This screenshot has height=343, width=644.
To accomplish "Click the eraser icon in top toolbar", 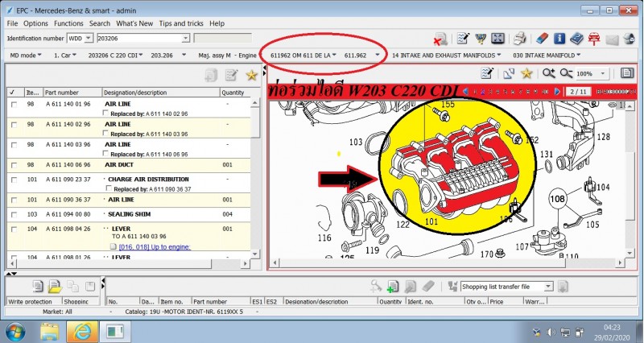I will click(x=542, y=39).
